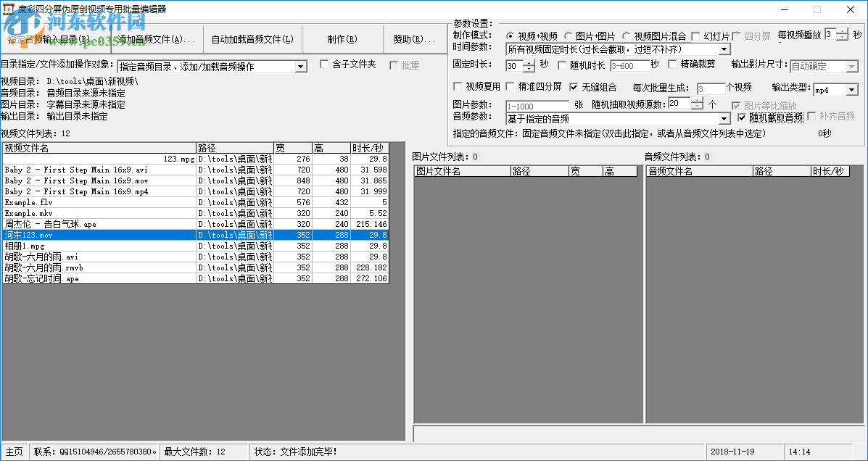The image size is (868, 461).
Task: Click 状态: 文件添加完毕! status text
Action: [x=296, y=452]
